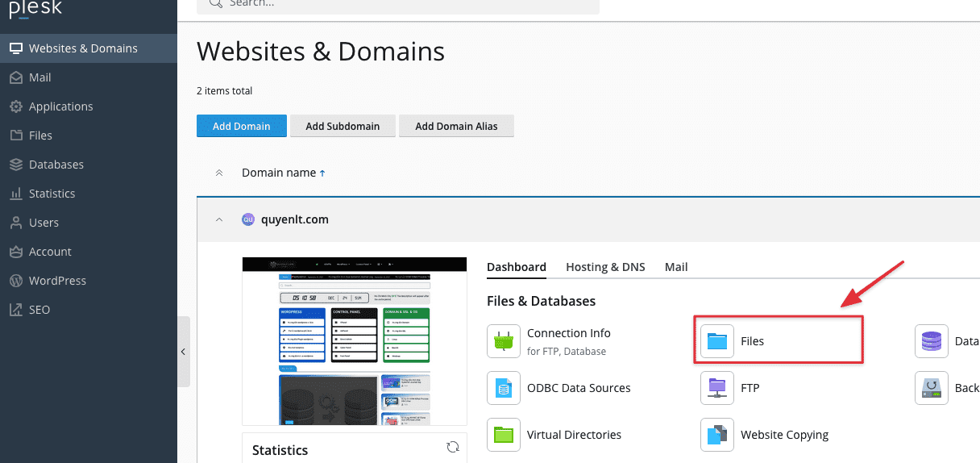The height and width of the screenshot is (463, 980).
Task: Click the Website Copying icon
Action: pyautogui.click(x=716, y=435)
